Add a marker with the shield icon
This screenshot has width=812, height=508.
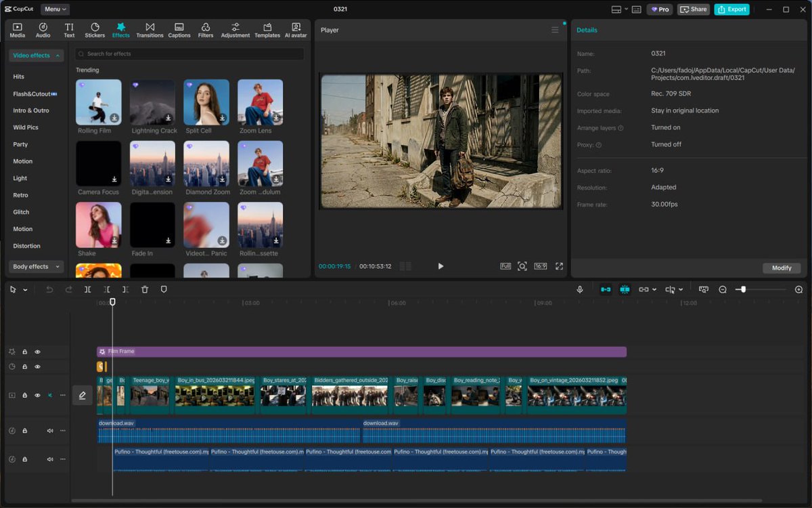point(164,289)
